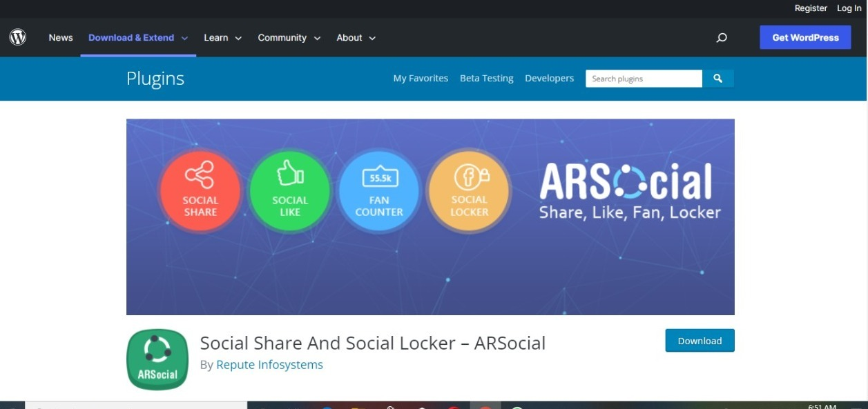Click the blue Fan Counter icon
This screenshot has height=409, width=868.
point(379,191)
